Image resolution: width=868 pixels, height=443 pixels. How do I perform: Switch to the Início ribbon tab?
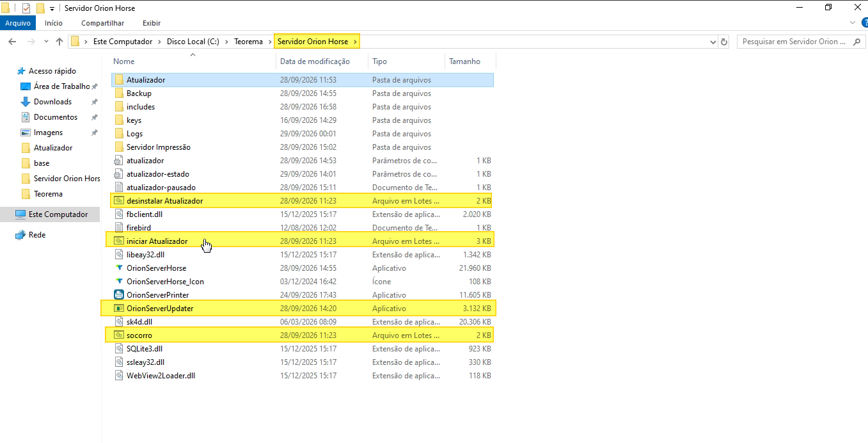pyautogui.click(x=54, y=23)
